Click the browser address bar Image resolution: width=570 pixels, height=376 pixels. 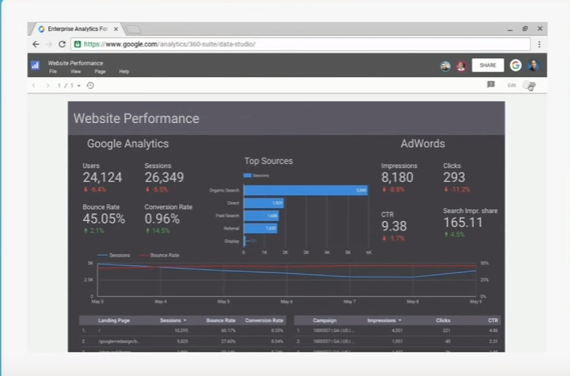(x=300, y=44)
